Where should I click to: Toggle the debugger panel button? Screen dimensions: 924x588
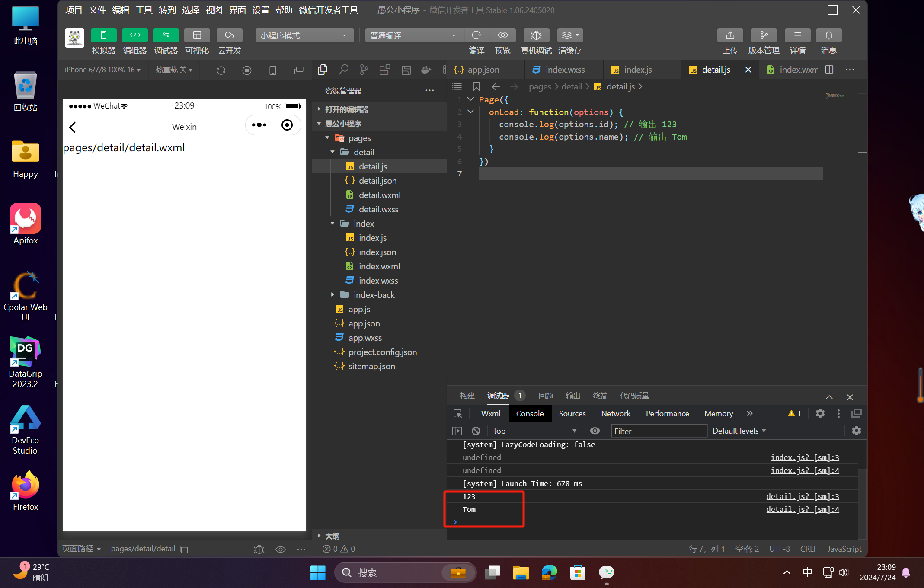166,35
